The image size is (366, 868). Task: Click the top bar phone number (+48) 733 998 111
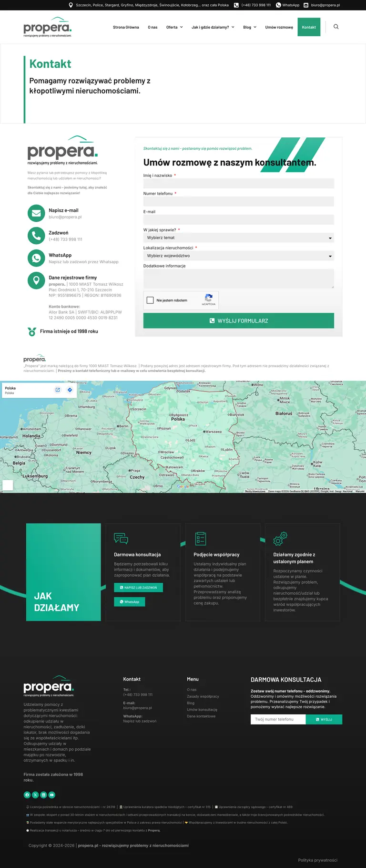point(256,5)
